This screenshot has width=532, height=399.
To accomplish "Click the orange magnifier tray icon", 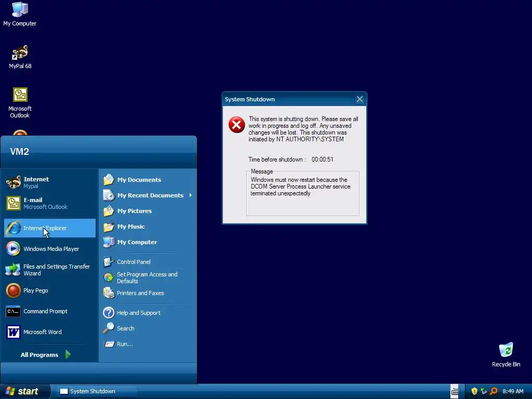I will (x=494, y=391).
